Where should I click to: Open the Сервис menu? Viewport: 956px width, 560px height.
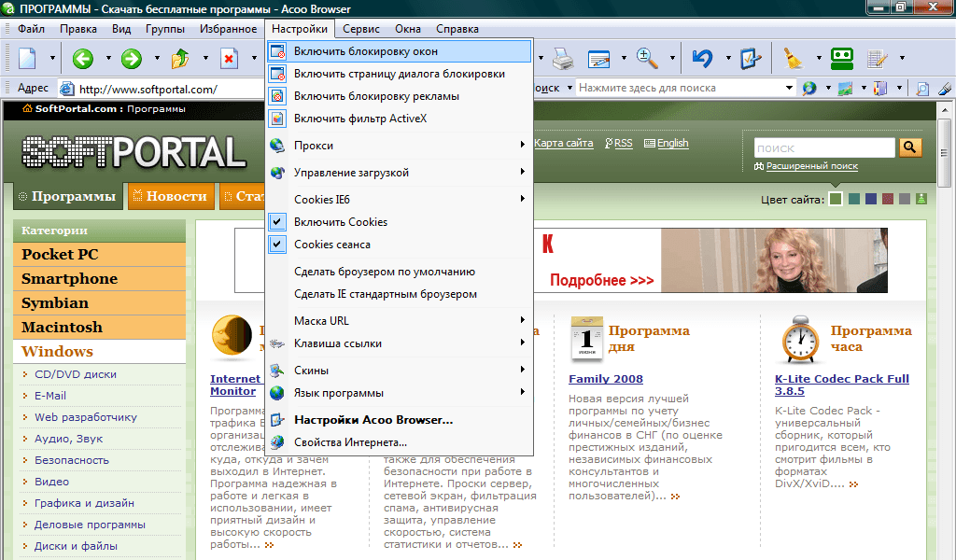361,29
